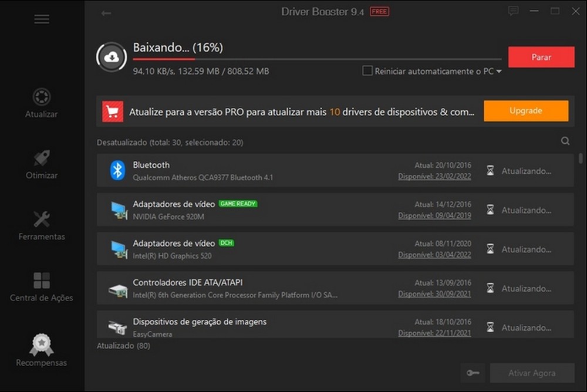The width and height of the screenshot is (587, 392).
Task: Click the search magnifier above the driver list
Action: click(x=565, y=141)
